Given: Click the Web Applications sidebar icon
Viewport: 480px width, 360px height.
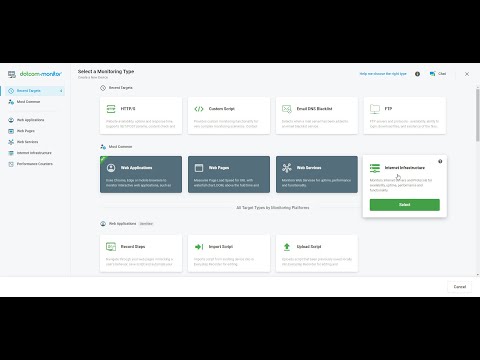Looking at the screenshot, I should coord(11,120).
